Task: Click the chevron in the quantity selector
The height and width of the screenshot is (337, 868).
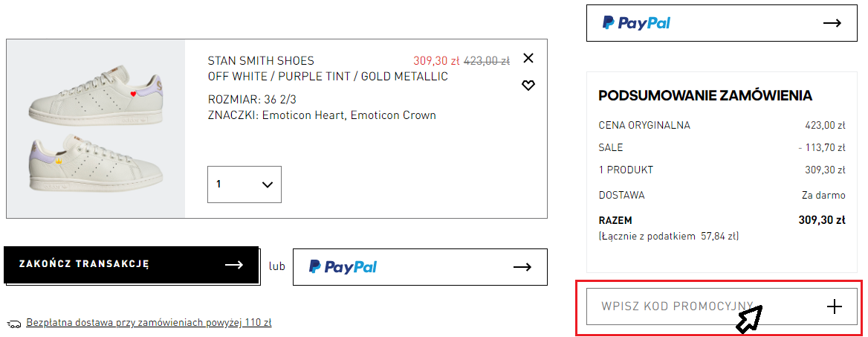Action: pos(268,184)
